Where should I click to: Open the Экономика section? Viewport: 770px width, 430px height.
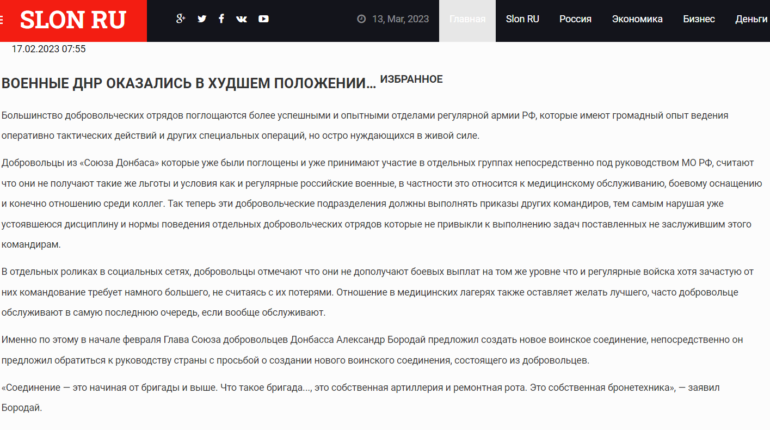click(x=637, y=19)
